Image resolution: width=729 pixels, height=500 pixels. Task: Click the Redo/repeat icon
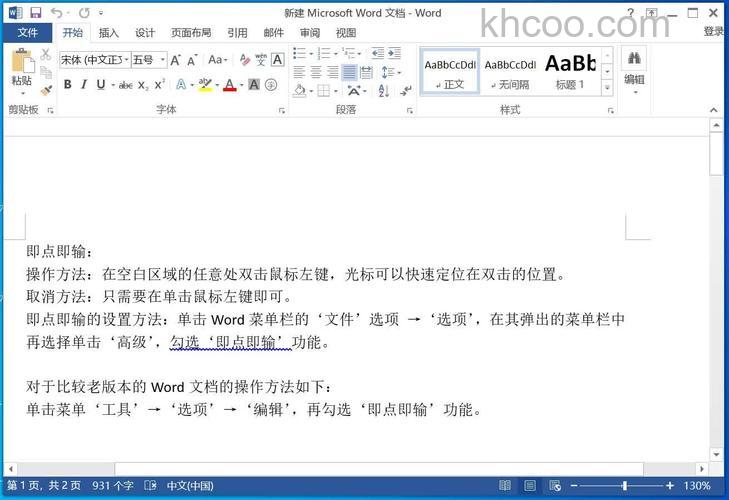[x=84, y=13]
